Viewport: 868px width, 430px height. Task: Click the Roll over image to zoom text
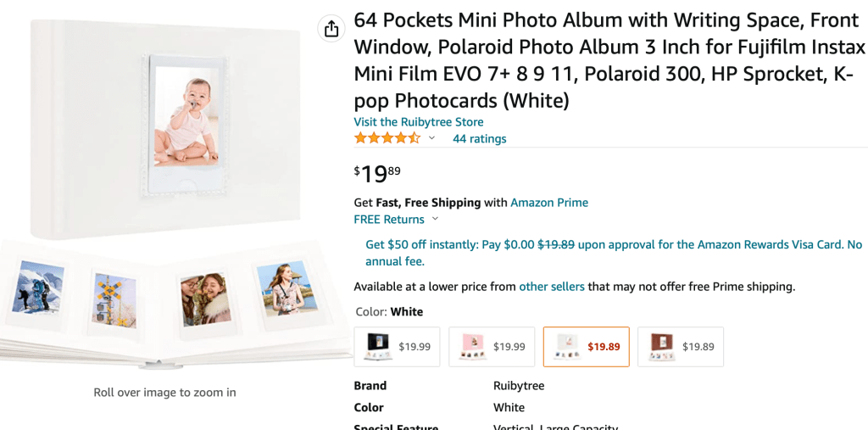click(164, 393)
